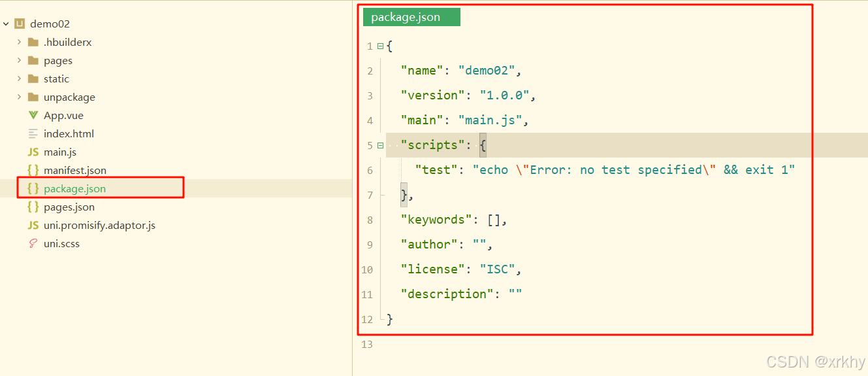
Task: Open main.js from the project tree
Action: 60,152
